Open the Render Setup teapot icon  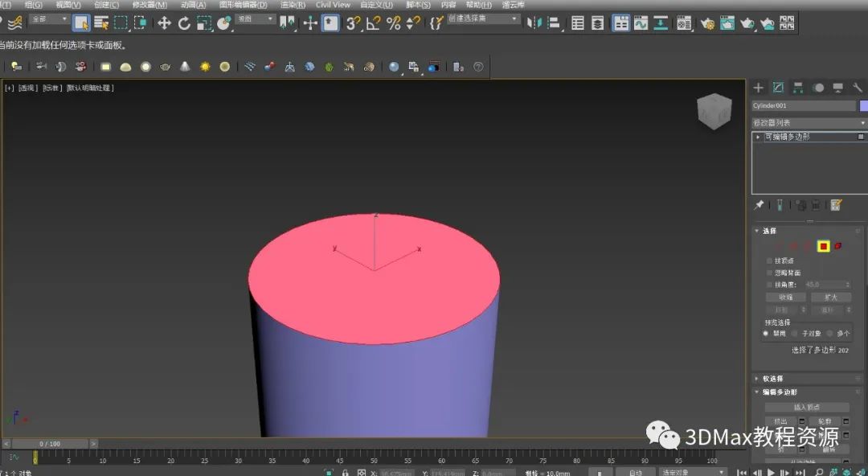707,23
